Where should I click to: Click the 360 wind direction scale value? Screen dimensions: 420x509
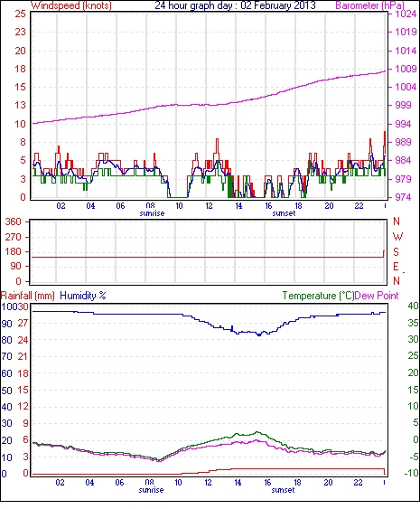point(14,222)
